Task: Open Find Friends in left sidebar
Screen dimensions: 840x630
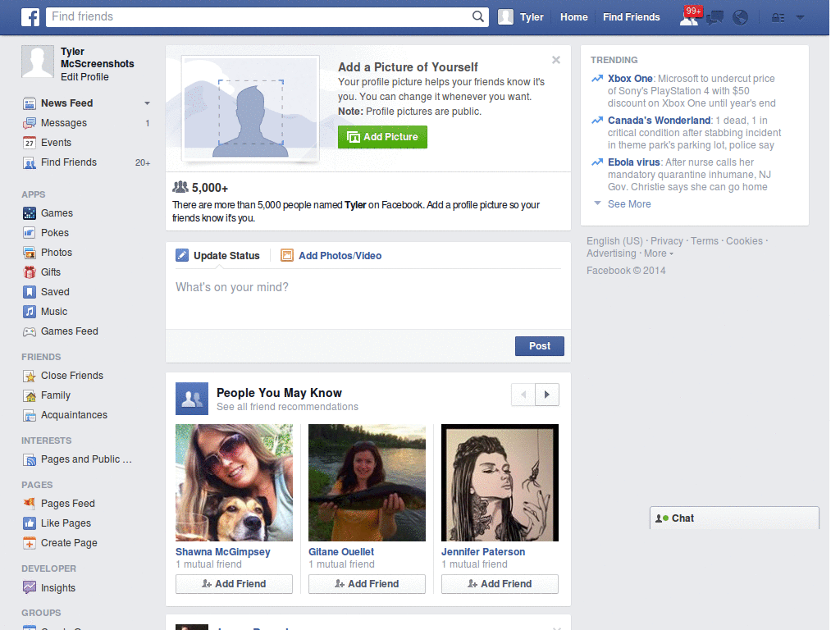Action: [69, 162]
